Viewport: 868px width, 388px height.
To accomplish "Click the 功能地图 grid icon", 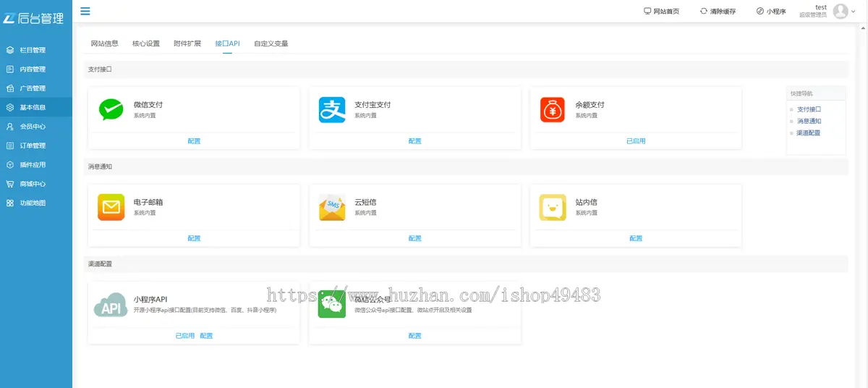I will [10, 203].
